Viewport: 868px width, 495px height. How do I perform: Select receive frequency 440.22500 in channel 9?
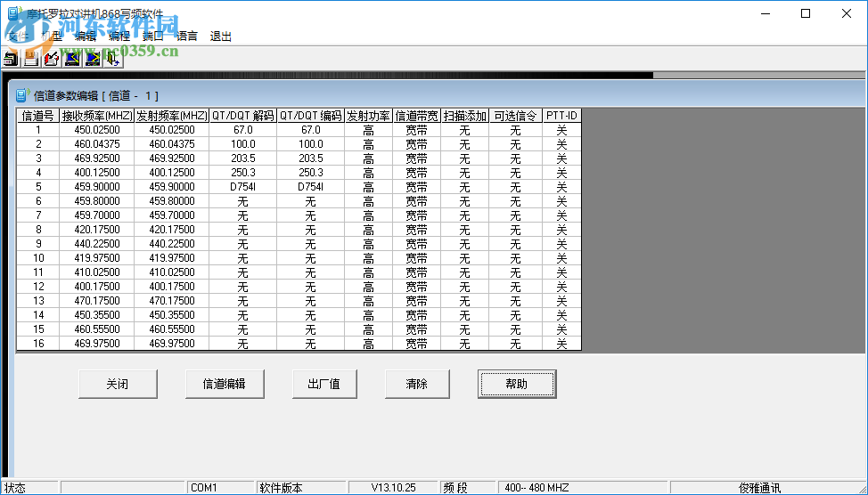(97, 245)
